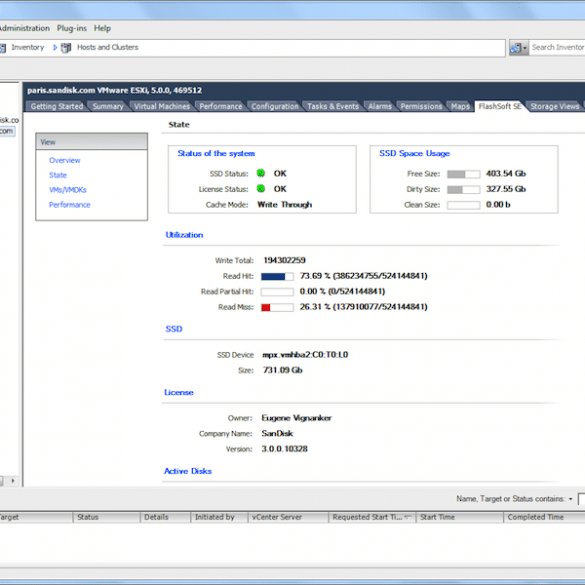
Task: Click version value 3.0.0.10328
Action: click(284, 449)
